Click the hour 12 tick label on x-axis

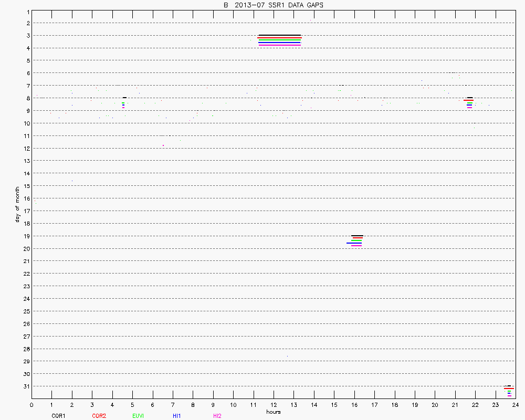tap(274, 405)
